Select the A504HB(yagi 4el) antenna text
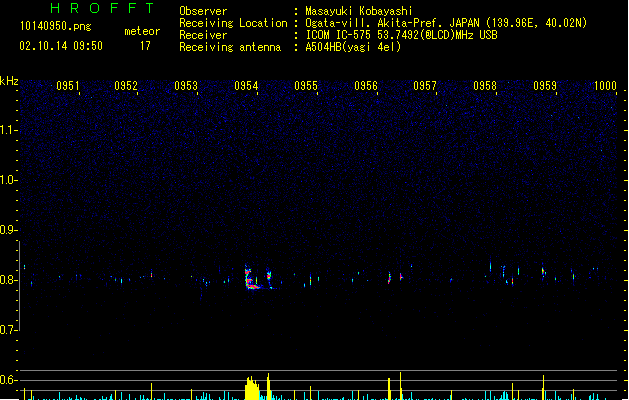Screen dimensions: 629x400 (x=353, y=47)
